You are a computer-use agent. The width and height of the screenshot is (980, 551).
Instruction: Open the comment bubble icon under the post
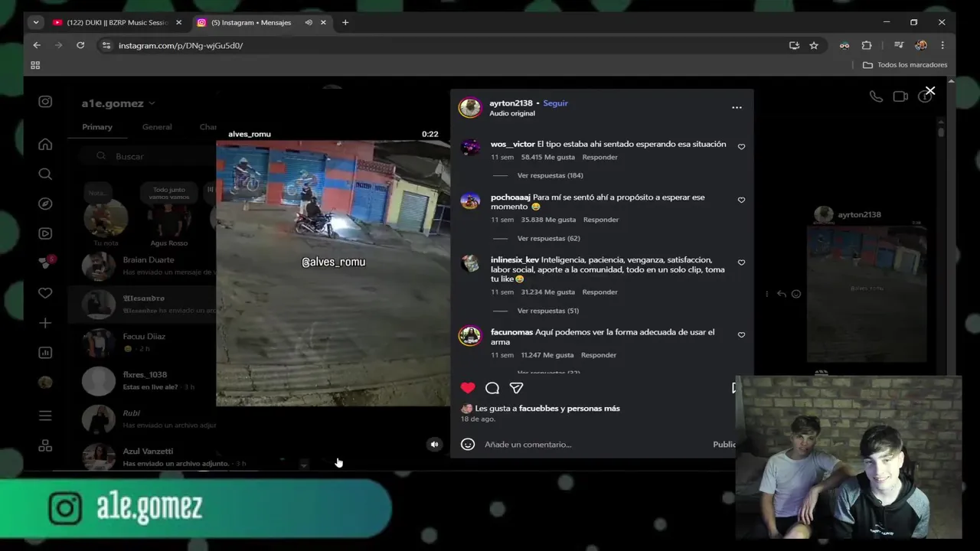point(492,388)
